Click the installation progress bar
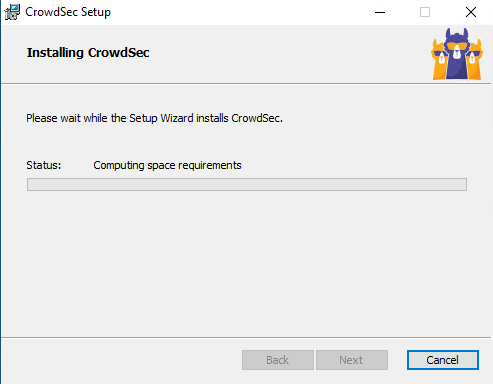Viewport: 493px width, 384px height. point(247,184)
